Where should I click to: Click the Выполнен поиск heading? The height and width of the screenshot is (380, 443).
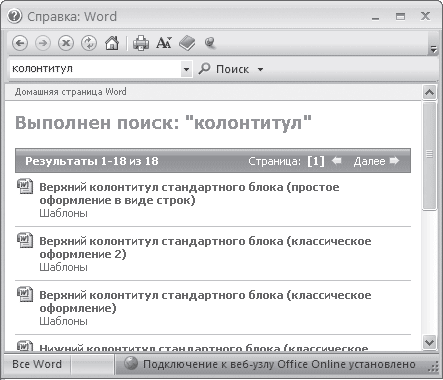click(163, 123)
